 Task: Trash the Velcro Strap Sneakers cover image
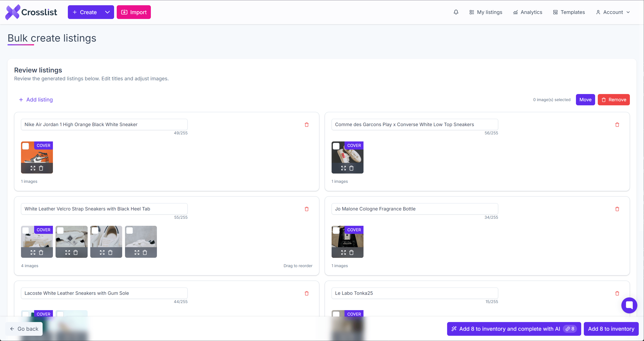tap(41, 253)
